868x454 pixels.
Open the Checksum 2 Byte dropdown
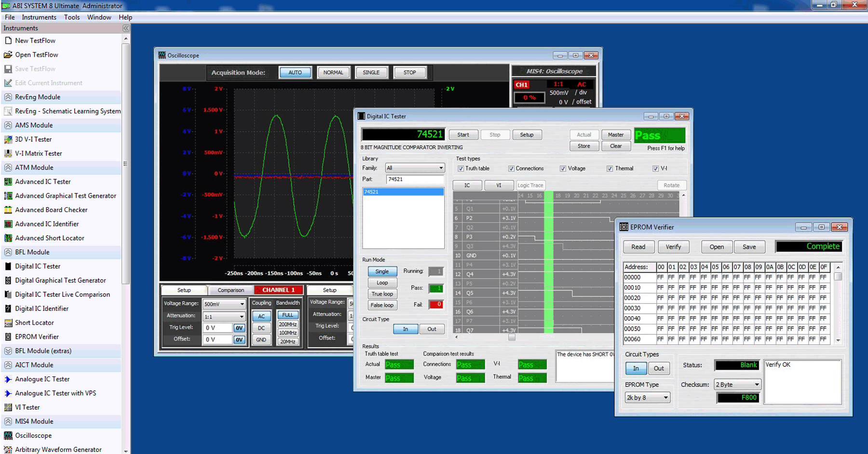(x=738, y=385)
